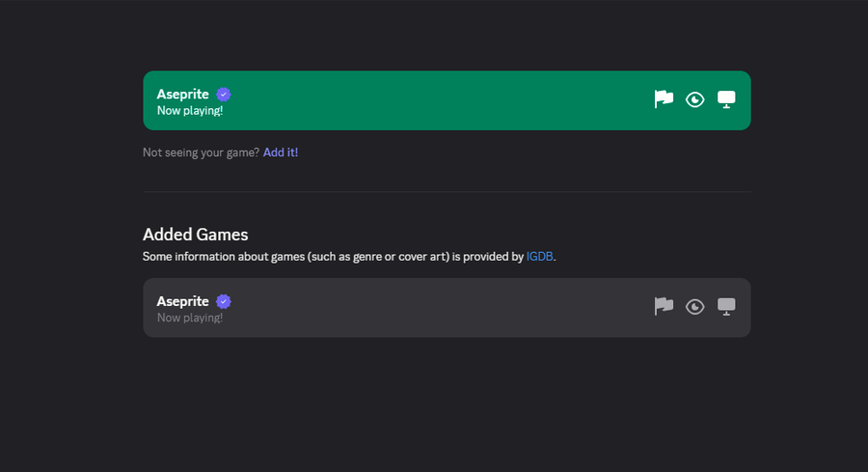Click the "Not seeing your game?" text
868x472 pixels.
tap(201, 153)
